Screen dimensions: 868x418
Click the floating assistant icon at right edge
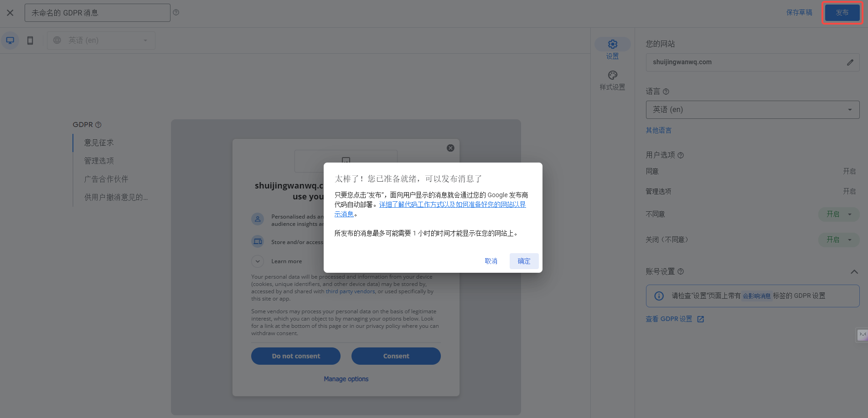[x=862, y=335]
